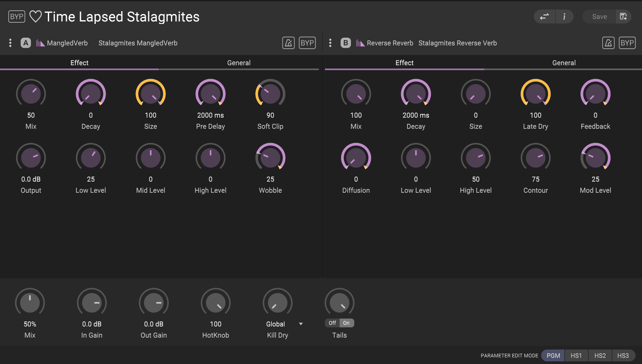Select HS1 parameter edit mode

pyautogui.click(x=576, y=355)
